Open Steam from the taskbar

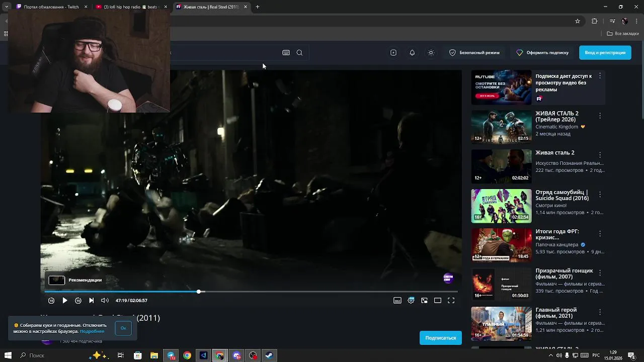(x=269, y=355)
